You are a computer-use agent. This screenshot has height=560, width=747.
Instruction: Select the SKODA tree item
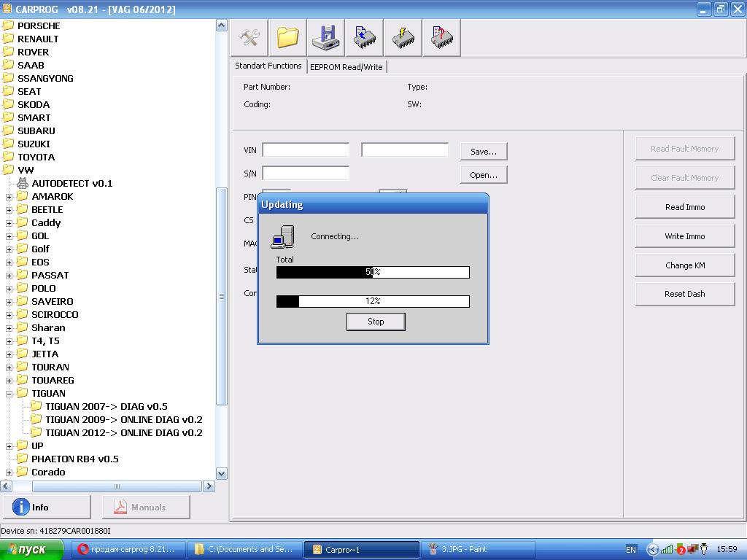pyautogui.click(x=34, y=104)
